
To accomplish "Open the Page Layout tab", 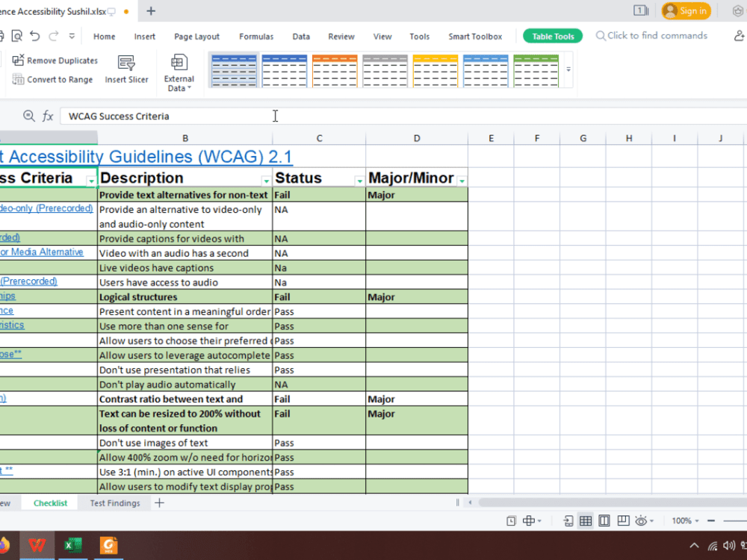I will pyautogui.click(x=196, y=37).
